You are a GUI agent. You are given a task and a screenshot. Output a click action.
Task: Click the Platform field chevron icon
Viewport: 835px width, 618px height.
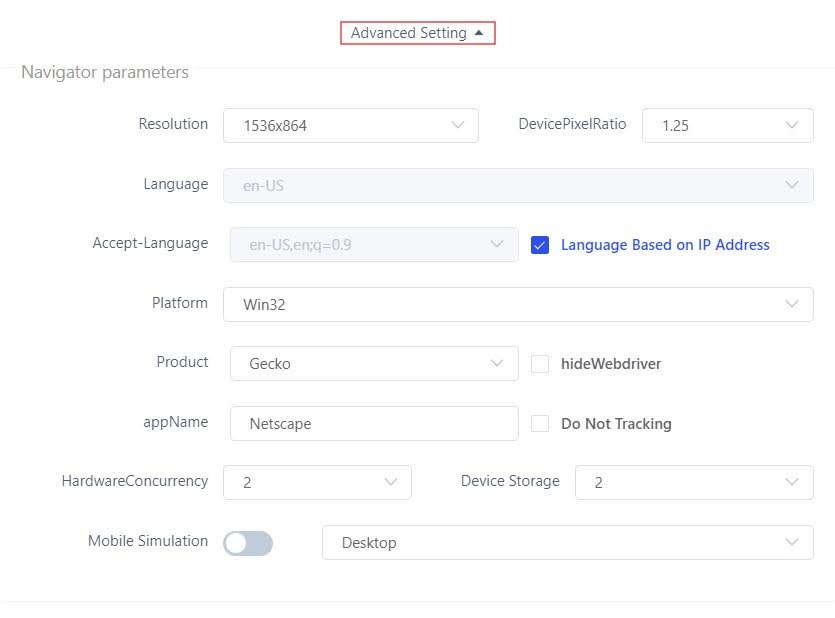[x=792, y=304]
